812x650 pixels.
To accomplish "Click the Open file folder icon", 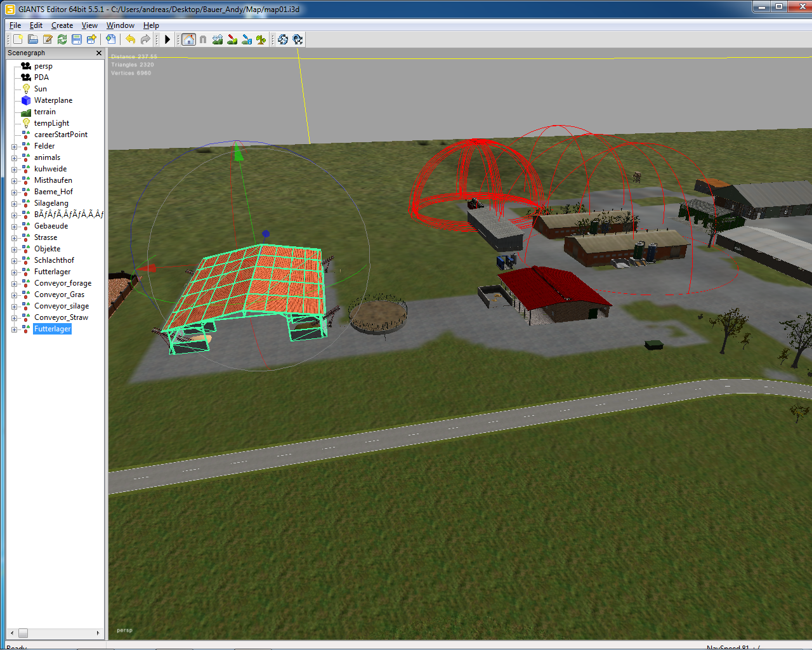I will coord(33,39).
